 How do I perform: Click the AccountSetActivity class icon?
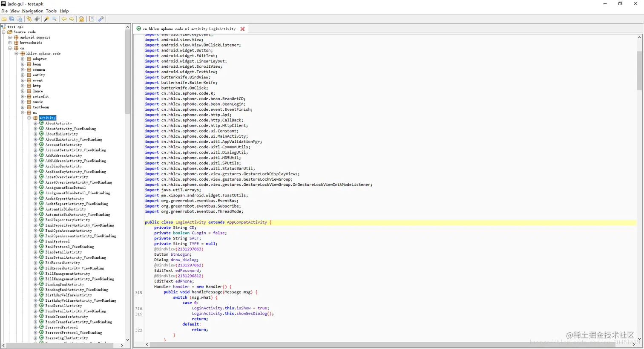point(42,144)
